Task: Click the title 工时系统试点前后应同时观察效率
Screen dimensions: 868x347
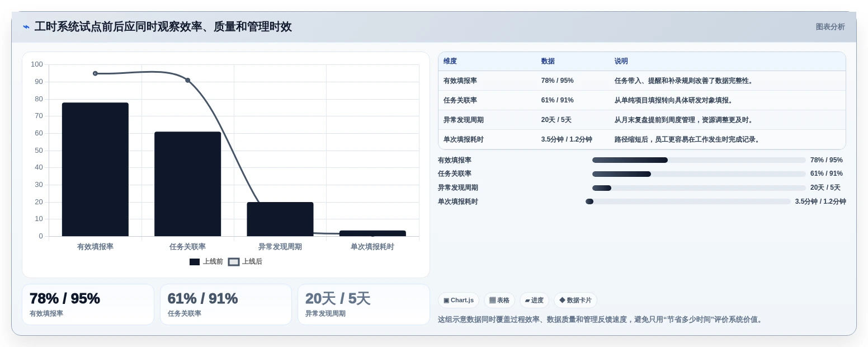Action: tap(163, 27)
